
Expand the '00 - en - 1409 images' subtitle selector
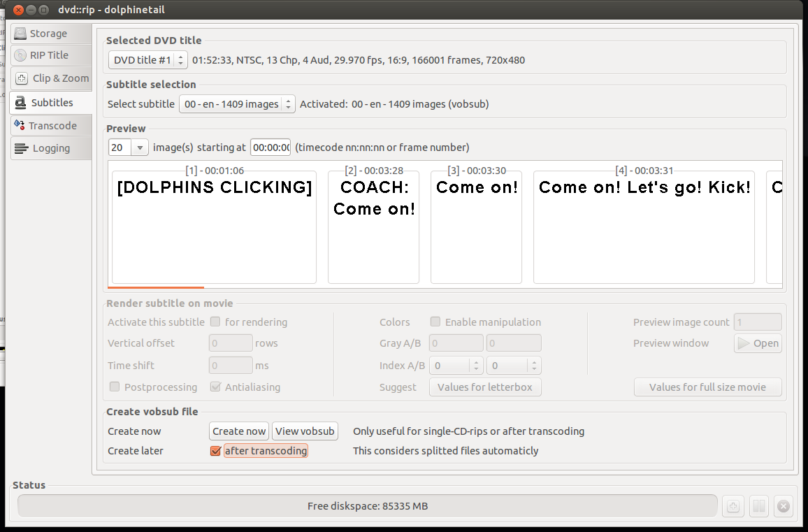pyautogui.click(x=237, y=104)
